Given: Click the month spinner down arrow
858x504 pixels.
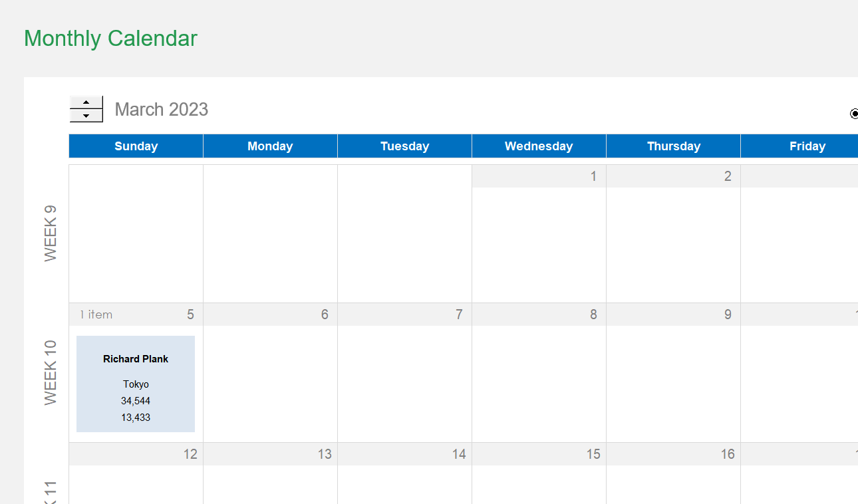Looking at the screenshot, I should click(86, 116).
